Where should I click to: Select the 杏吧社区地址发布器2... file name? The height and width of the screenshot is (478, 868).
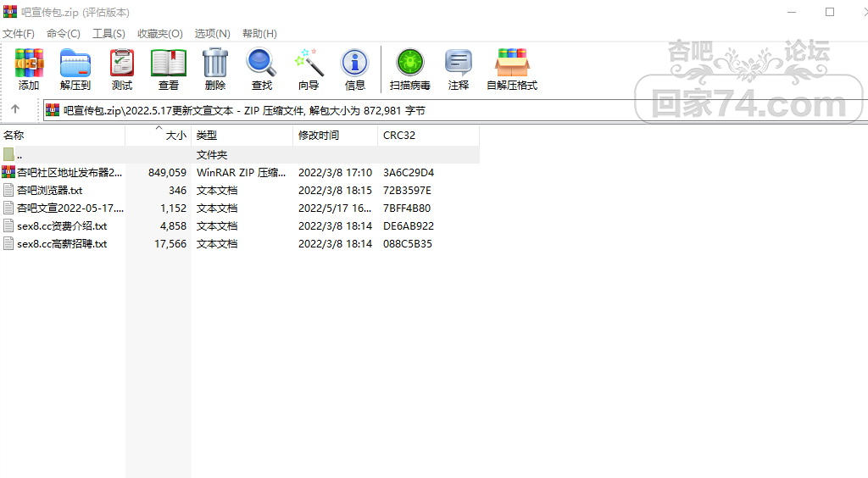click(x=70, y=173)
